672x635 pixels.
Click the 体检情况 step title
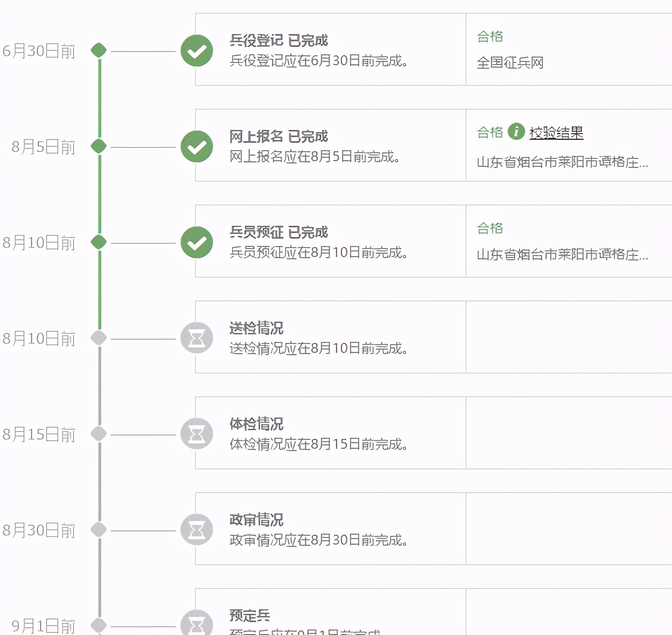click(x=256, y=424)
